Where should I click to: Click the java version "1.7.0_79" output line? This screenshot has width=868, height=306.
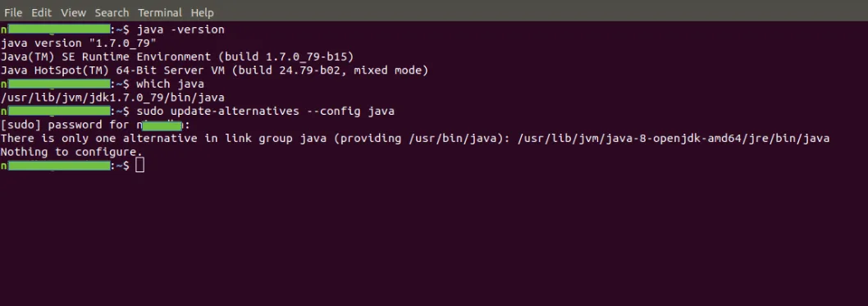(79, 43)
